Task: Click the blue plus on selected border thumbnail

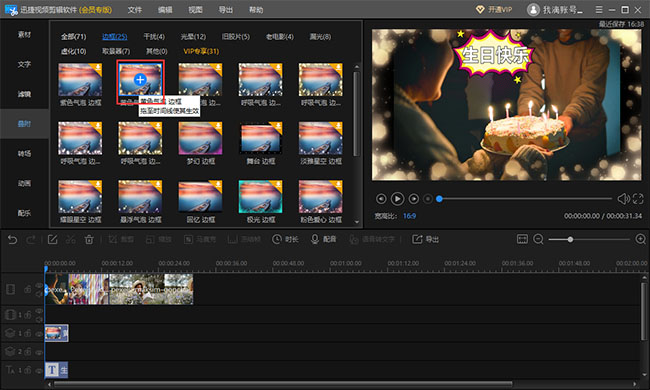Action: pos(140,80)
